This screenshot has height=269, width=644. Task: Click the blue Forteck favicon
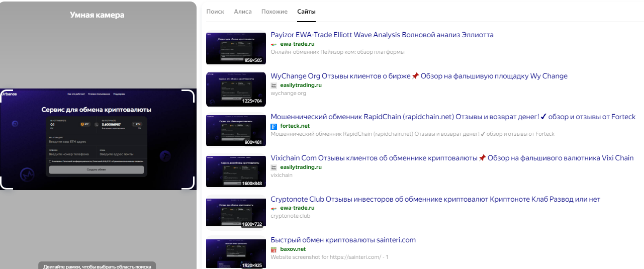(x=273, y=126)
